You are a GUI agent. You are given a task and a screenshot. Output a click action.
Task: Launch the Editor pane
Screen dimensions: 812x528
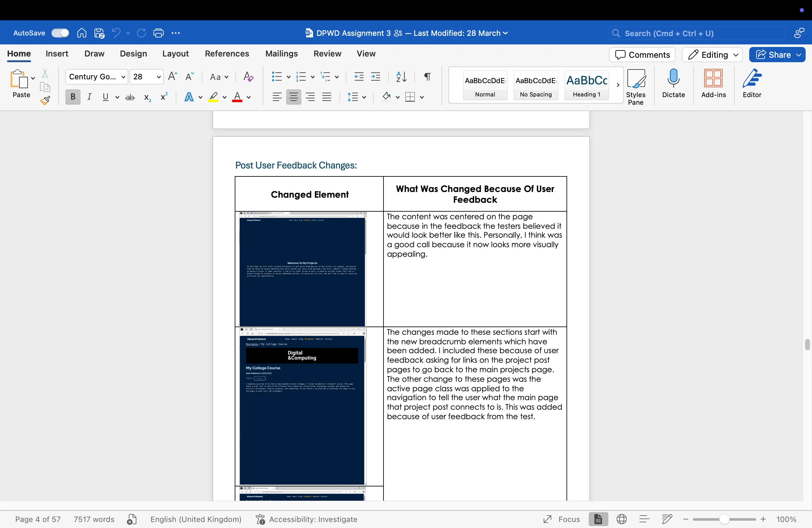click(x=752, y=85)
